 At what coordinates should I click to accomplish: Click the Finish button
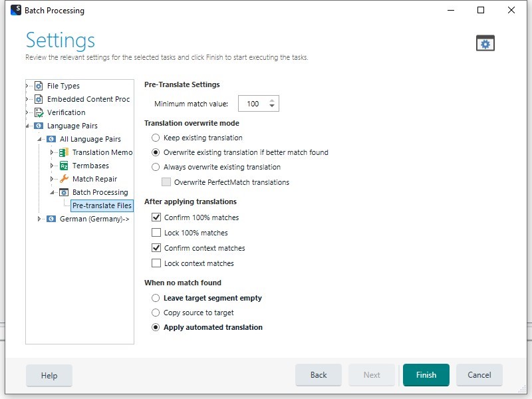click(426, 375)
